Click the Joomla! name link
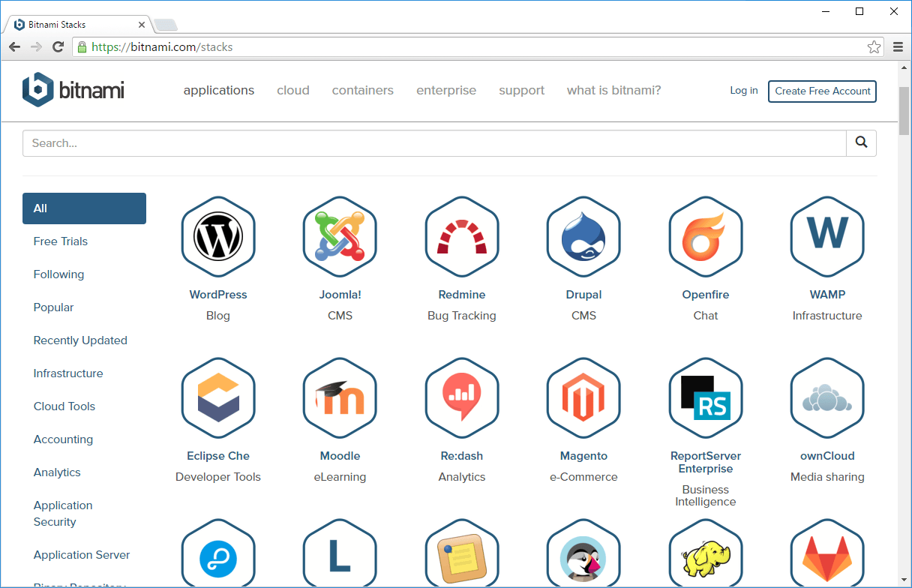The image size is (912, 588). (340, 295)
